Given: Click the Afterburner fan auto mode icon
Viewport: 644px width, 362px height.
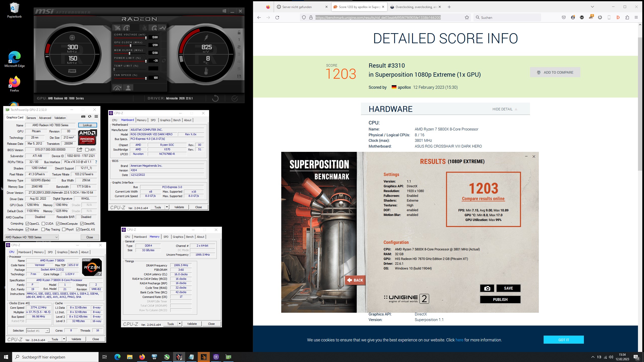Looking at the screenshot, I should 117,88.
